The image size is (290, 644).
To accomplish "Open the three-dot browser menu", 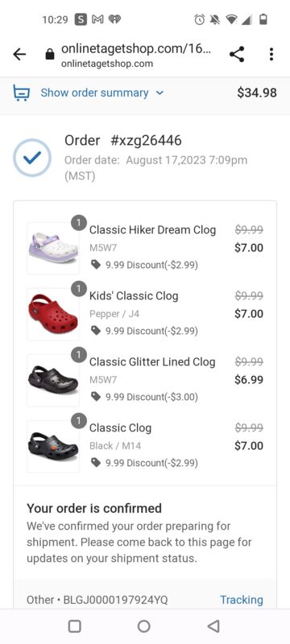I will coord(271,54).
